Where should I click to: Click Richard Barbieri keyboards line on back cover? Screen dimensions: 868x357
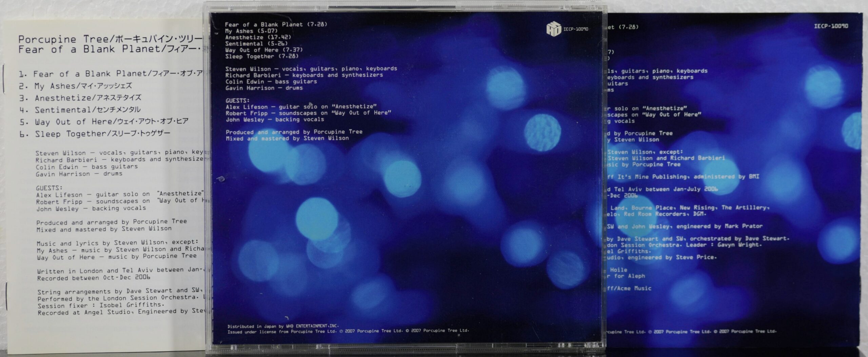point(304,75)
